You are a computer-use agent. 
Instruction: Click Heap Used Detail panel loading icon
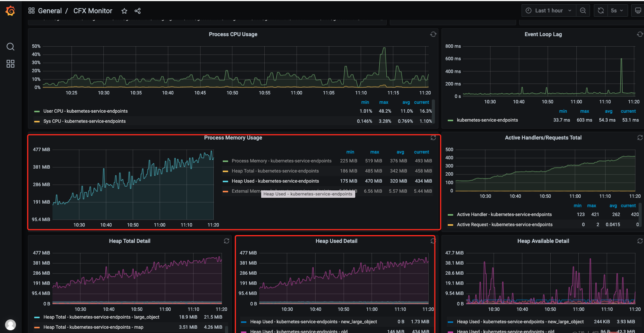pos(433,241)
